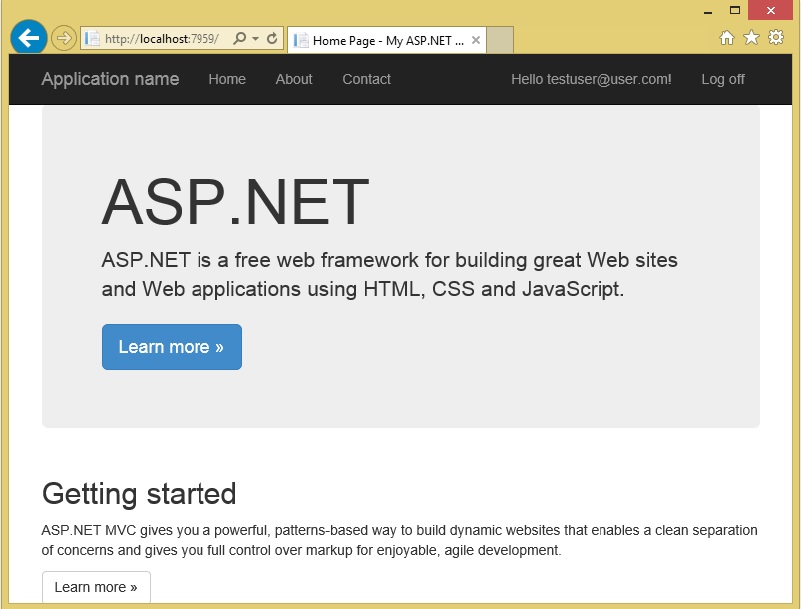Open the browser Home icon
Viewport: 801px width, 609px height.
tap(727, 38)
